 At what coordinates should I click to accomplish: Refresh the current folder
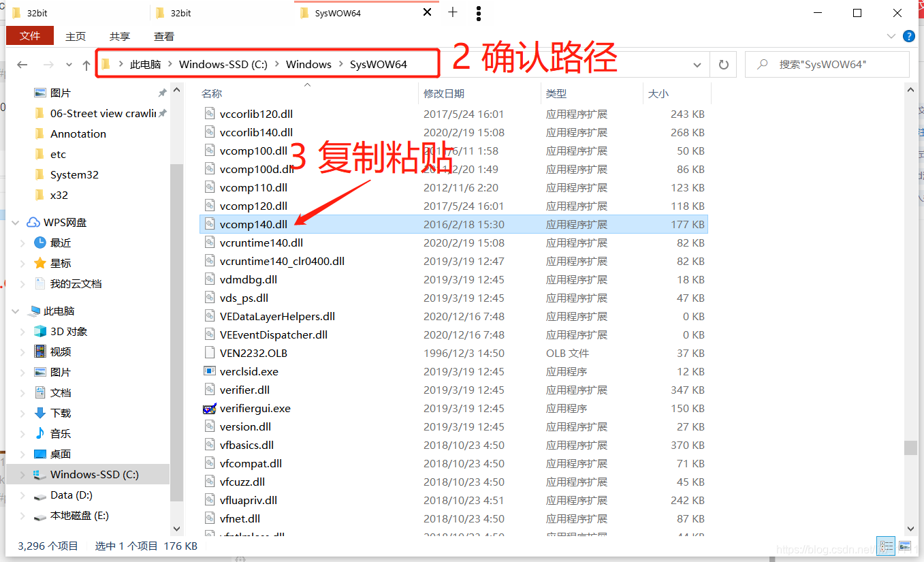[723, 65]
